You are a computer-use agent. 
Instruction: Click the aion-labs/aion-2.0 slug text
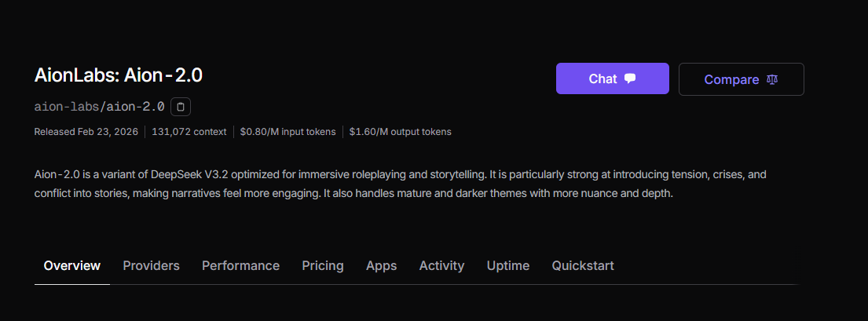coord(99,107)
